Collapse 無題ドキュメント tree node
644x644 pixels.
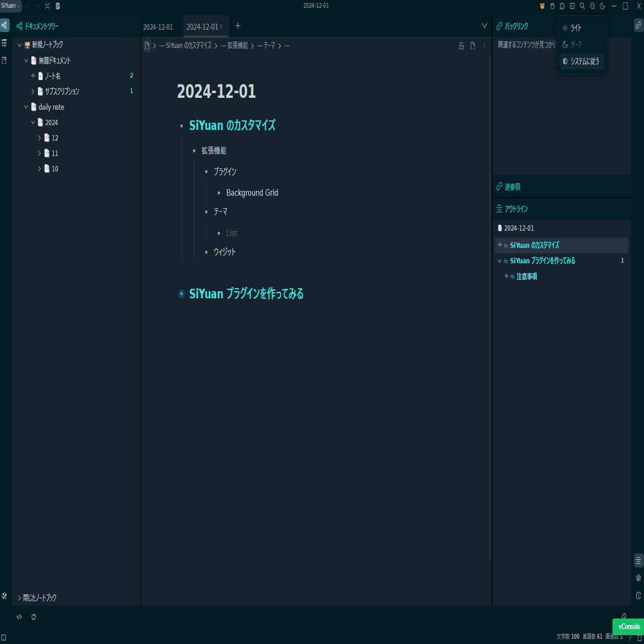pyautogui.click(x=26, y=60)
